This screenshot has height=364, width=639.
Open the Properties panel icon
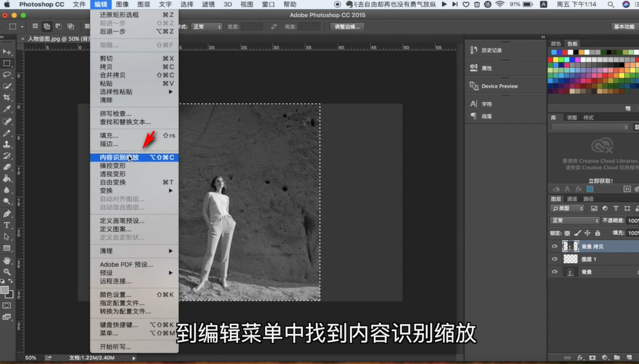[x=473, y=68]
